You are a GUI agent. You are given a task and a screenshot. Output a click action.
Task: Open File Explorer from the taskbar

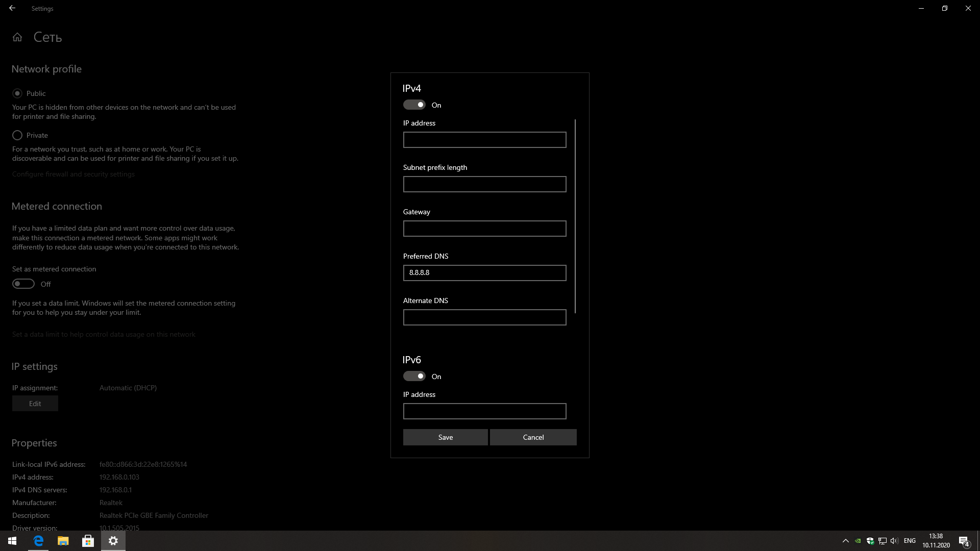click(63, 541)
